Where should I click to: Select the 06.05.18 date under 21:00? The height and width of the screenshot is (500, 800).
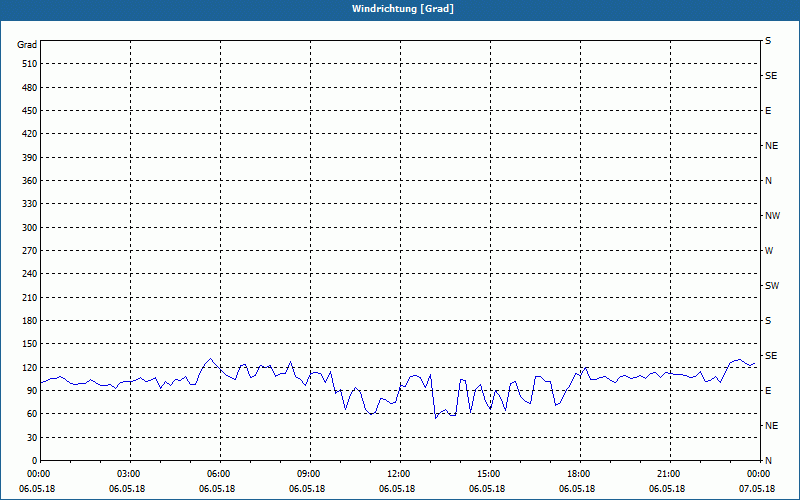[667, 489]
